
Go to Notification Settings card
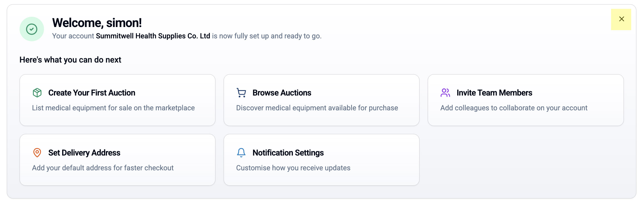[288, 153]
